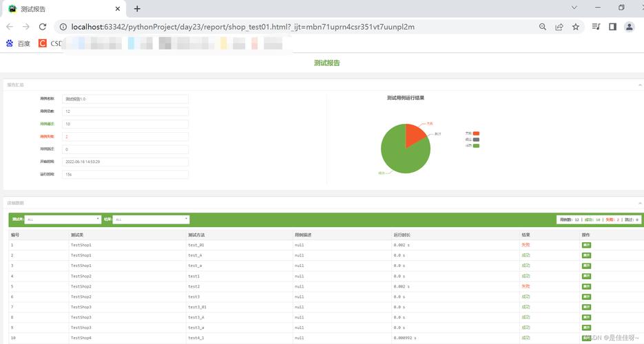The width and height of the screenshot is (644, 344).
Task: Reload the test report page
Action: (42, 27)
